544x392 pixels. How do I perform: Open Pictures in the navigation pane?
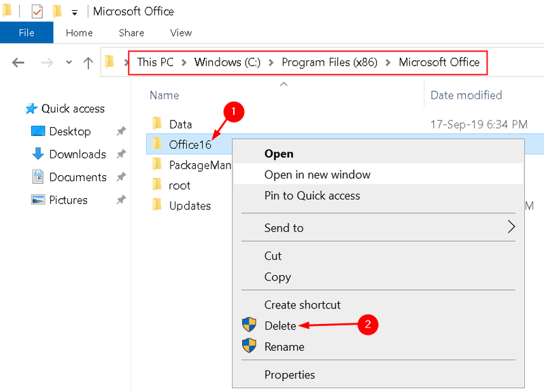[x=68, y=200]
